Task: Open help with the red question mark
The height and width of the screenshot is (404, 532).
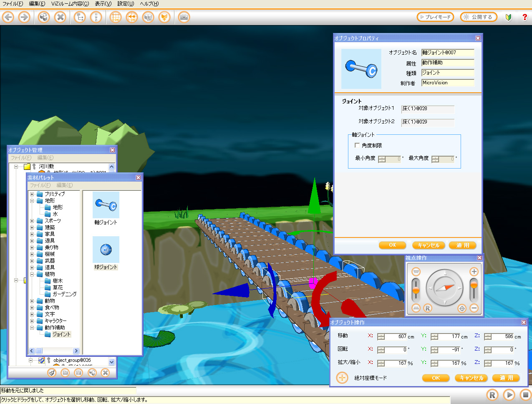Action: 524,17
